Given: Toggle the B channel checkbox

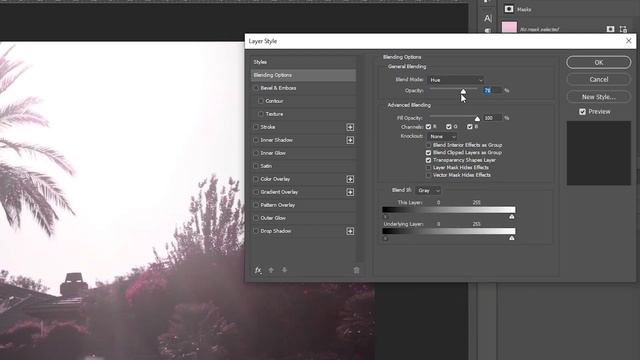Looking at the screenshot, I should (x=469, y=127).
